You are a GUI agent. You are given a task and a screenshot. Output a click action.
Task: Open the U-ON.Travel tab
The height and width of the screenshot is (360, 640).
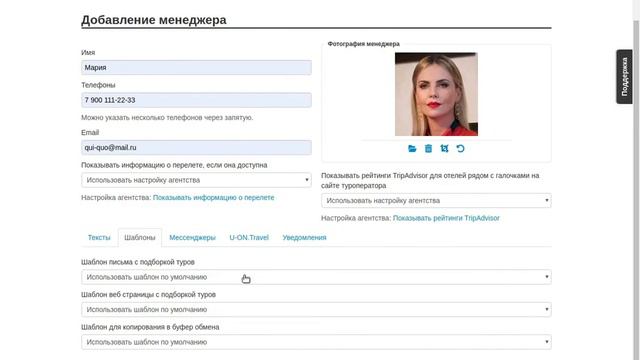point(249,238)
